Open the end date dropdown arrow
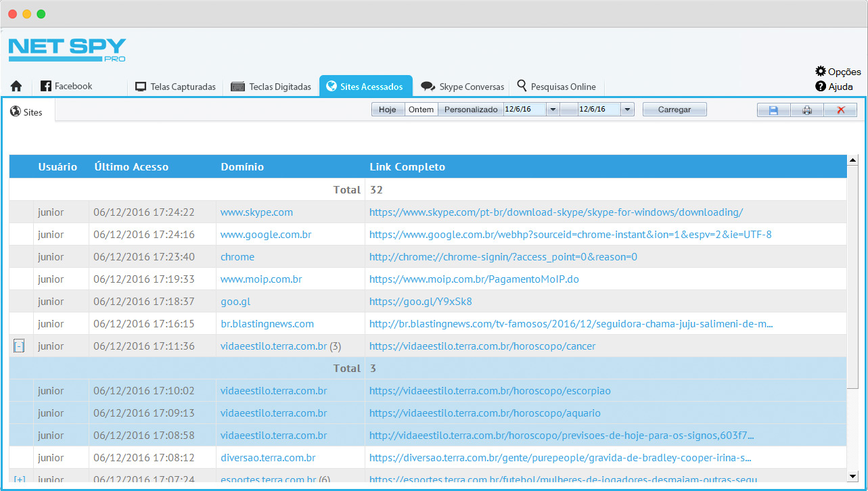 (627, 110)
